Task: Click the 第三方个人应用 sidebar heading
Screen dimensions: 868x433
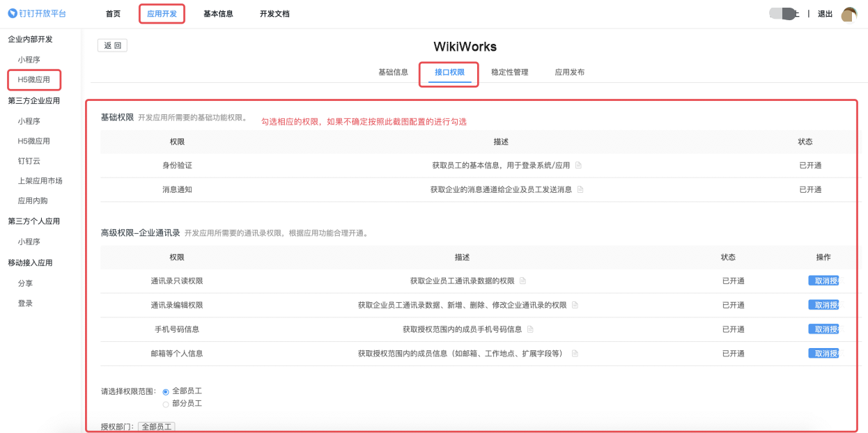Action: coord(33,221)
